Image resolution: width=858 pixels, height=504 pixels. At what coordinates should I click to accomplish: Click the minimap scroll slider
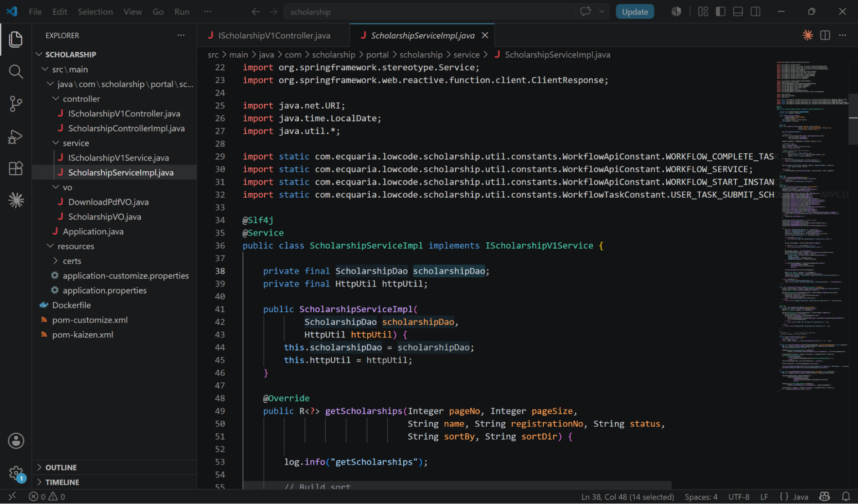(853, 118)
